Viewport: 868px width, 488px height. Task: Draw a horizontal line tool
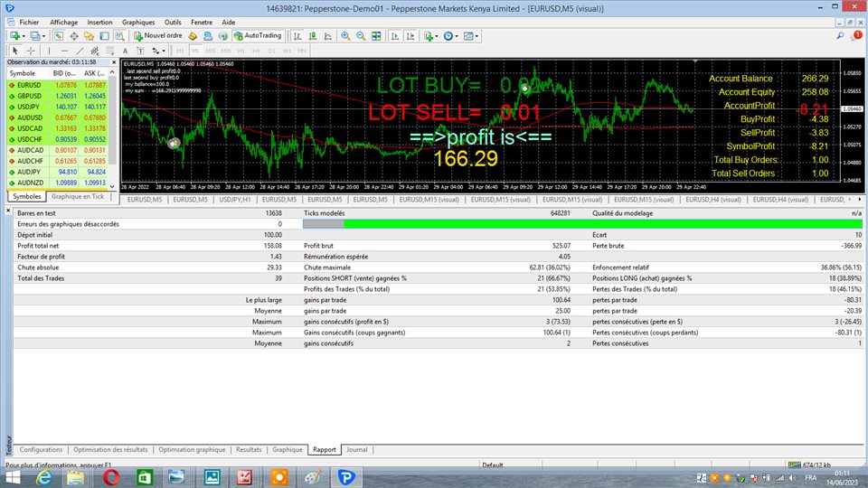pyautogui.click(x=64, y=51)
